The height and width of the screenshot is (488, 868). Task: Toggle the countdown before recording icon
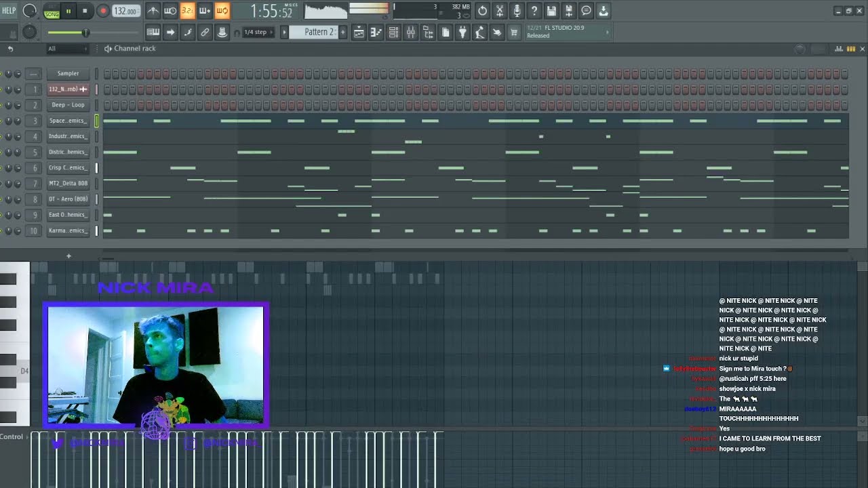tap(187, 10)
